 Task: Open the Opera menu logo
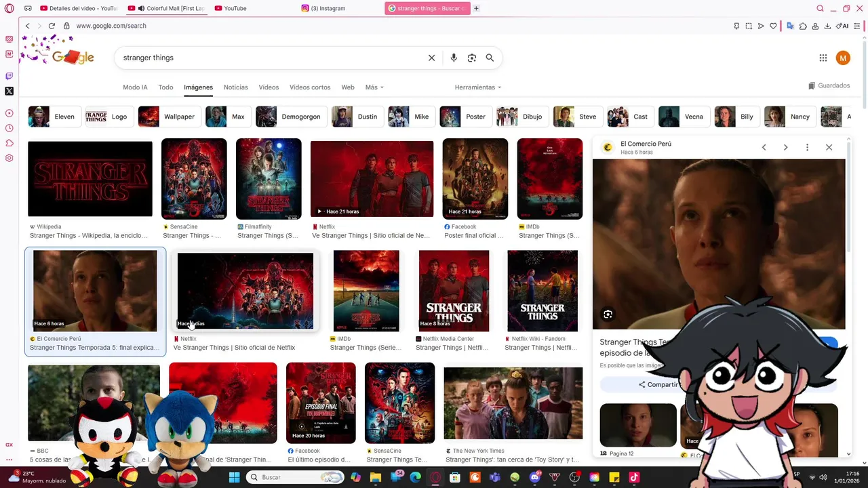tap(9, 8)
